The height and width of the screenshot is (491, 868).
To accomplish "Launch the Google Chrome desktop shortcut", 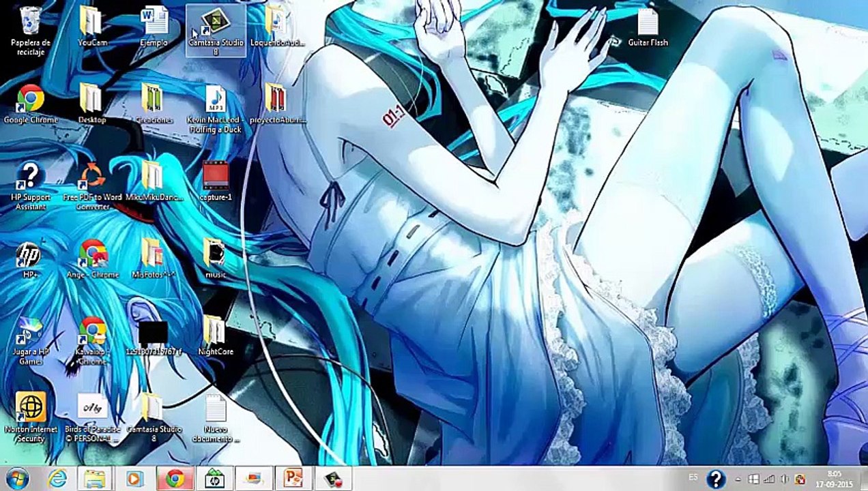I will (31, 104).
